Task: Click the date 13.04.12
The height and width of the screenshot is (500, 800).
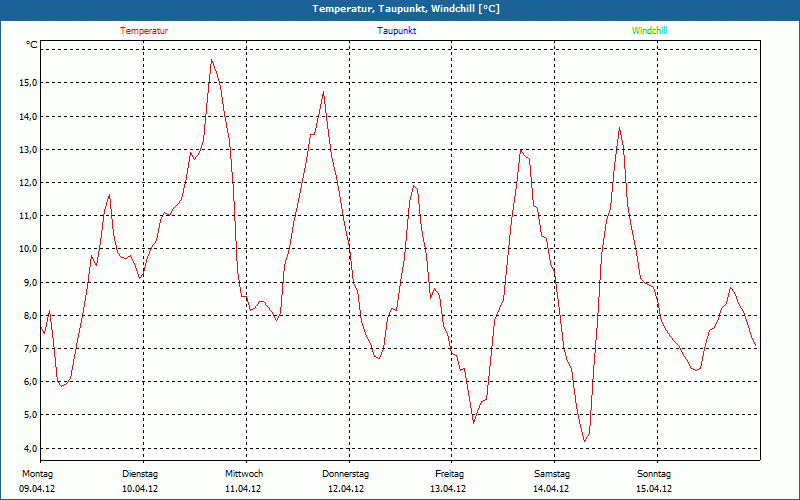Action: click(x=448, y=489)
